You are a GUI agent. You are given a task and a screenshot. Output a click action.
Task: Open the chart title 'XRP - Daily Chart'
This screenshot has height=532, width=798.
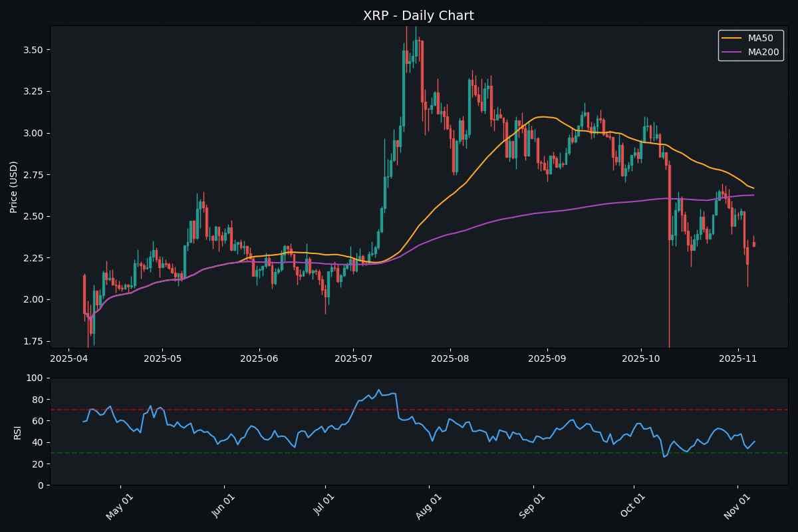[419, 15]
